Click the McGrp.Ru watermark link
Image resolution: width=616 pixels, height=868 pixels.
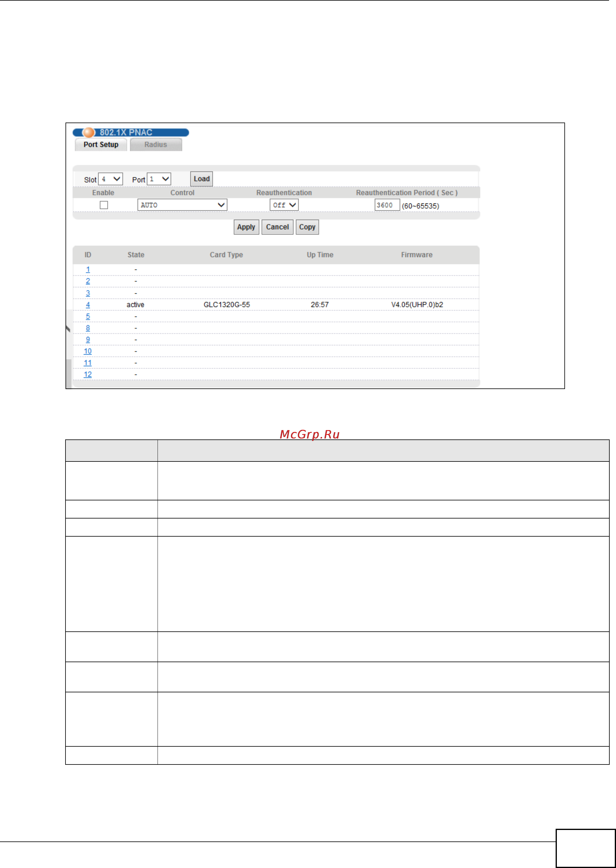coord(310,434)
